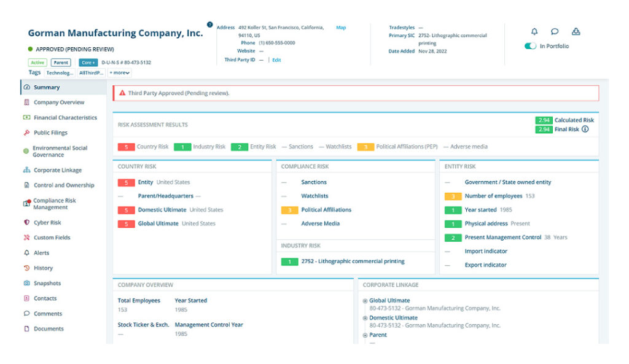Open the Adverse Media link
629x364 pixels.
320,223
